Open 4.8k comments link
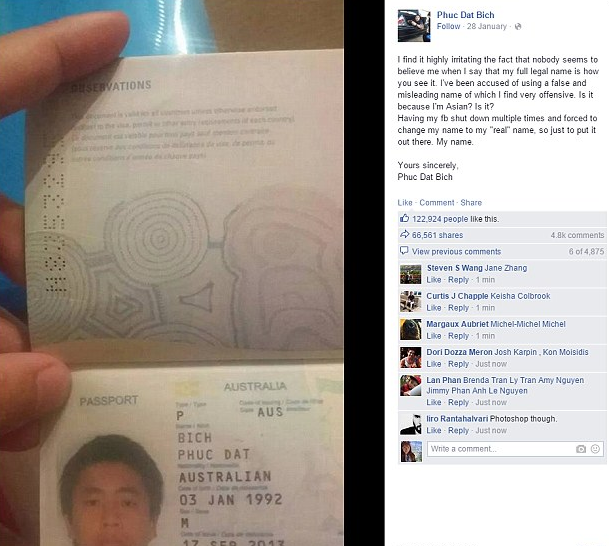Viewport: 609px width, 546px height. (x=577, y=235)
